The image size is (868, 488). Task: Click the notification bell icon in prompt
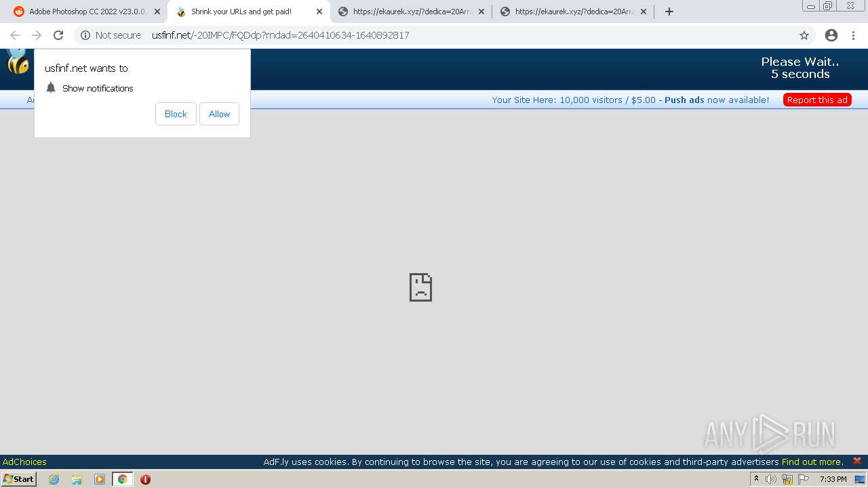pos(51,88)
